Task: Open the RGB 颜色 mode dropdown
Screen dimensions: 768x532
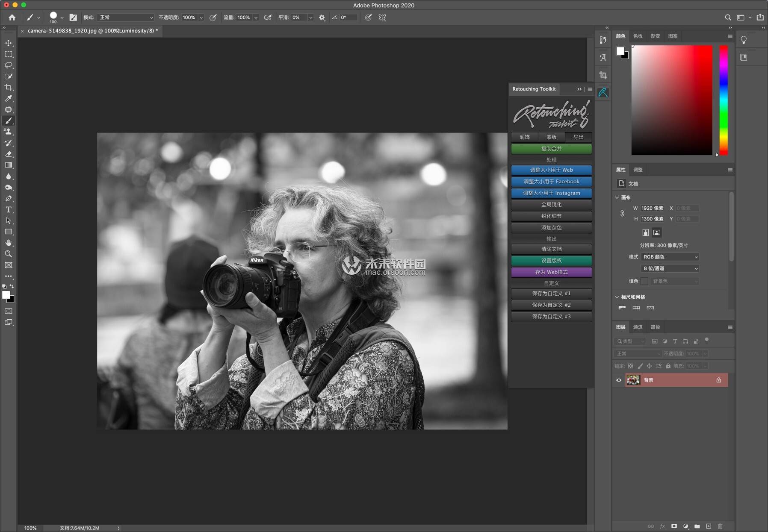Action: 670,257
